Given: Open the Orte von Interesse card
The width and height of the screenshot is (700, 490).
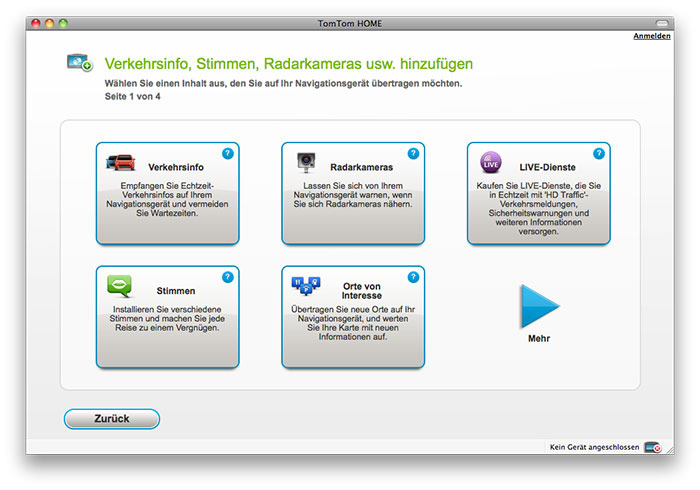Looking at the screenshot, I should pos(353,317).
